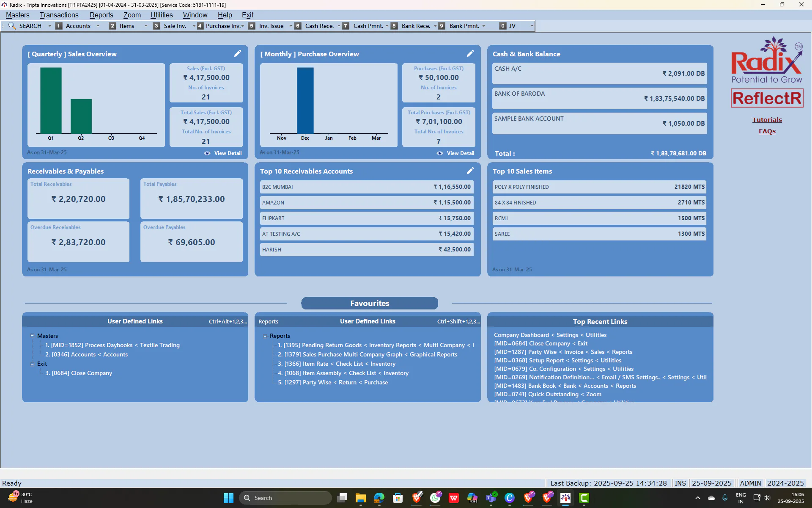
Task: Click Purchase Inv. toolbar button
Action: tap(219, 26)
